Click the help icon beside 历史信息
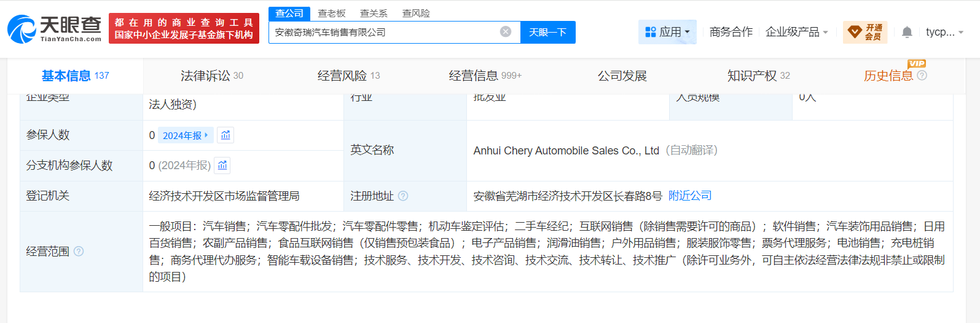Image resolution: width=980 pixels, height=323 pixels. pyautogui.click(x=922, y=76)
